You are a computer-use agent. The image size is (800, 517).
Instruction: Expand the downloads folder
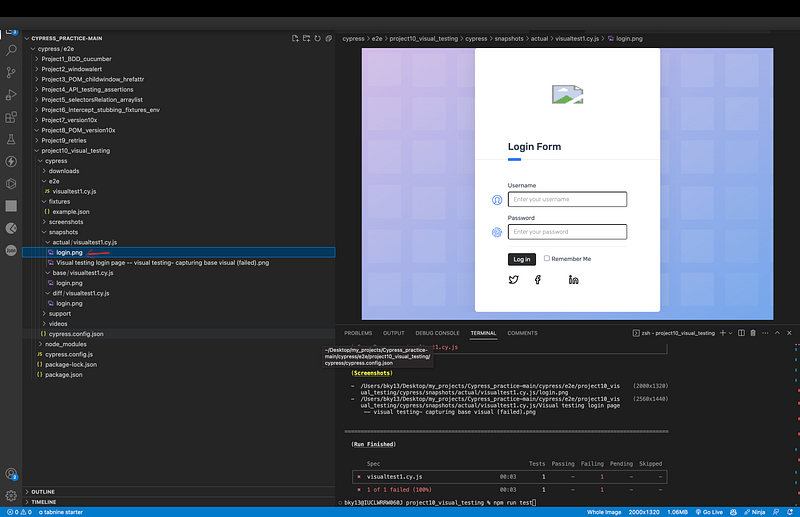[x=64, y=171]
